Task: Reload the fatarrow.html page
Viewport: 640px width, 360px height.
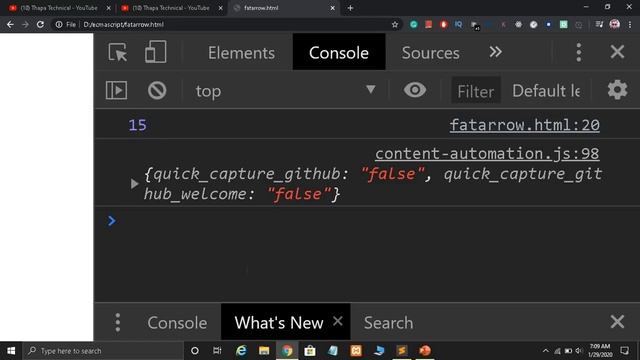Action: [x=40, y=24]
